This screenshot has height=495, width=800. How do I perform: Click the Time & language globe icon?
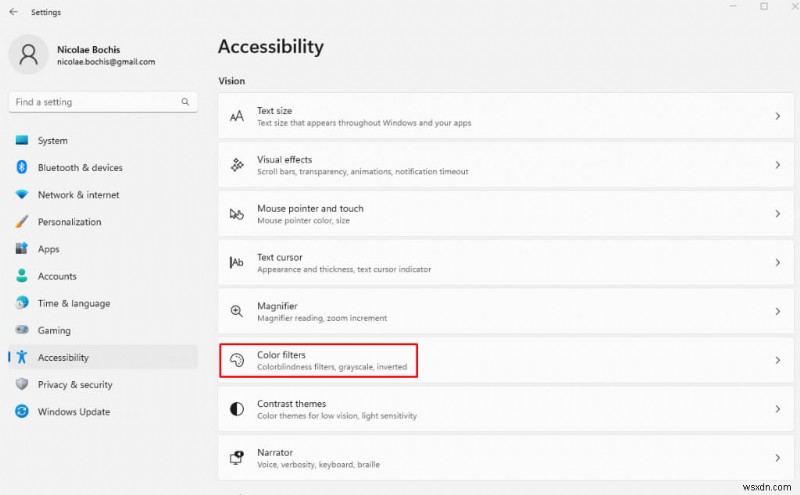tap(22, 303)
